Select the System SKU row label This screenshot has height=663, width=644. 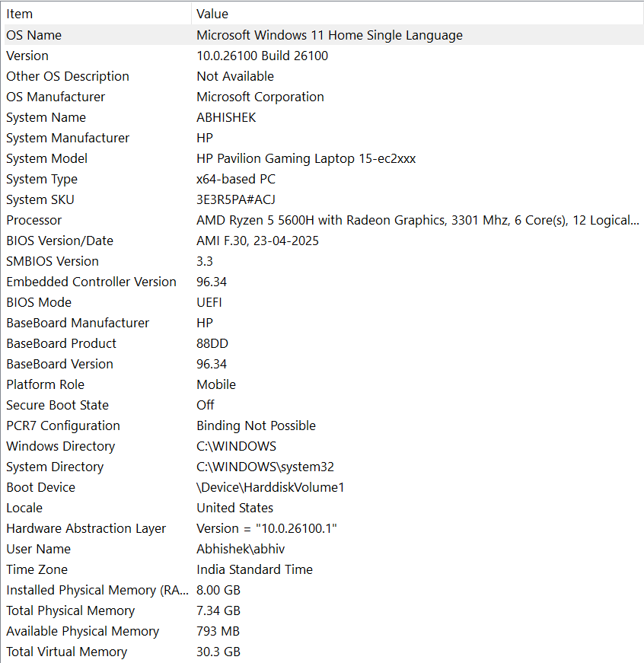40,199
